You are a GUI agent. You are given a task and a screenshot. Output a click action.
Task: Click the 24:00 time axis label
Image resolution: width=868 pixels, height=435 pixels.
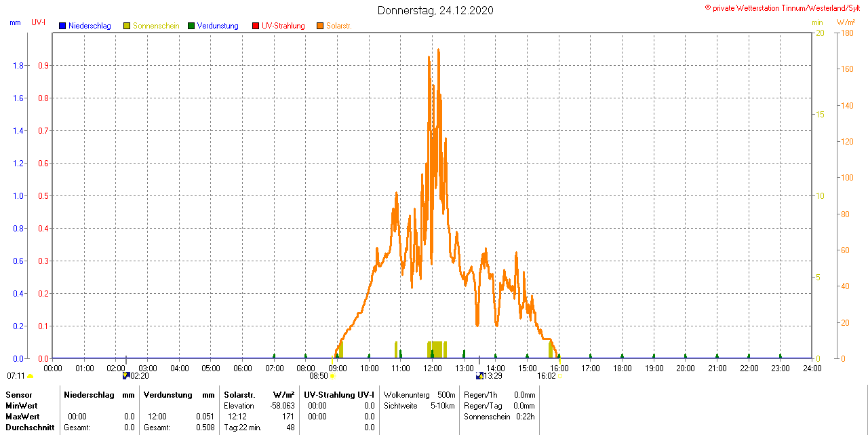point(812,368)
